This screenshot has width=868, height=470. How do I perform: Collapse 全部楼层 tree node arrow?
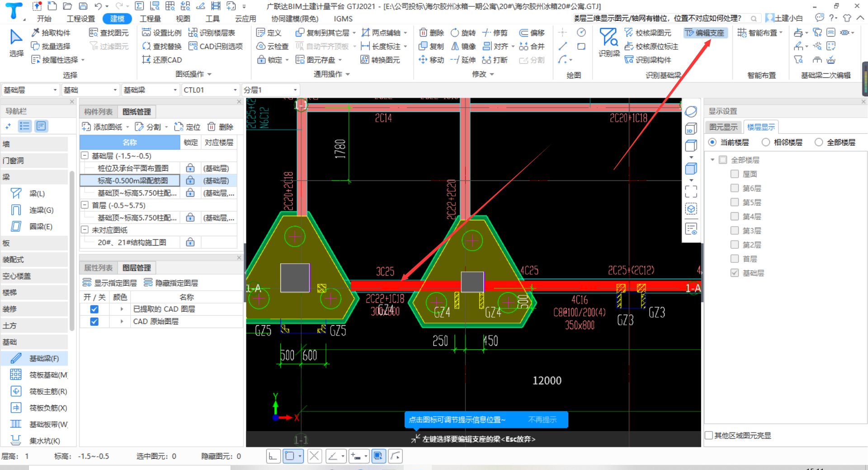click(712, 160)
